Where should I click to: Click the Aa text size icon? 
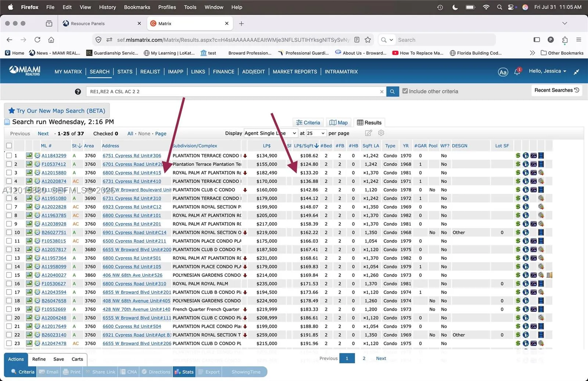[x=503, y=72]
